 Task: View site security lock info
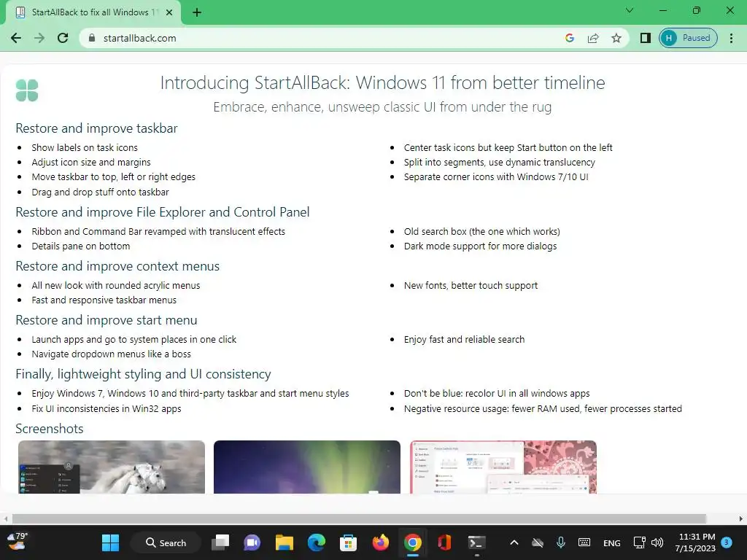pyautogui.click(x=92, y=38)
